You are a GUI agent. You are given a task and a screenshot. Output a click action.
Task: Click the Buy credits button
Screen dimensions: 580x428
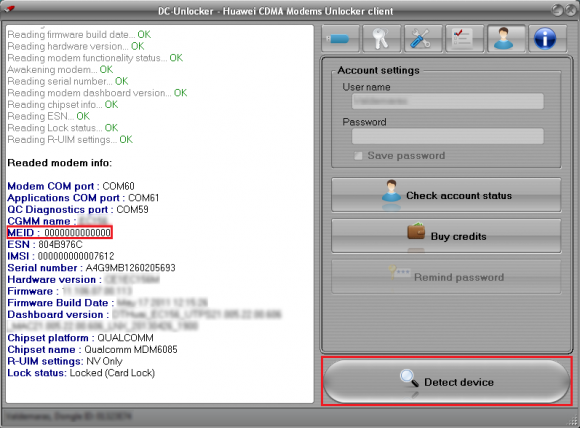(446, 236)
